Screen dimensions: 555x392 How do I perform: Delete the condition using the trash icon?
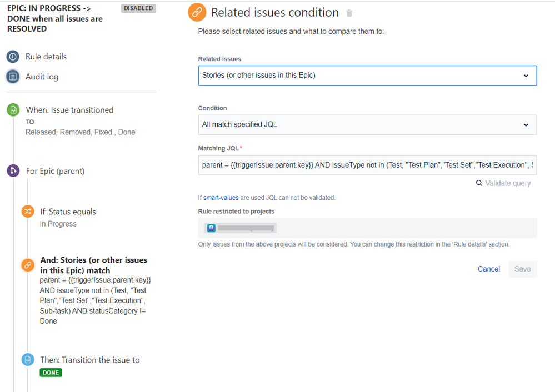pyautogui.click(x=349, y=13)
